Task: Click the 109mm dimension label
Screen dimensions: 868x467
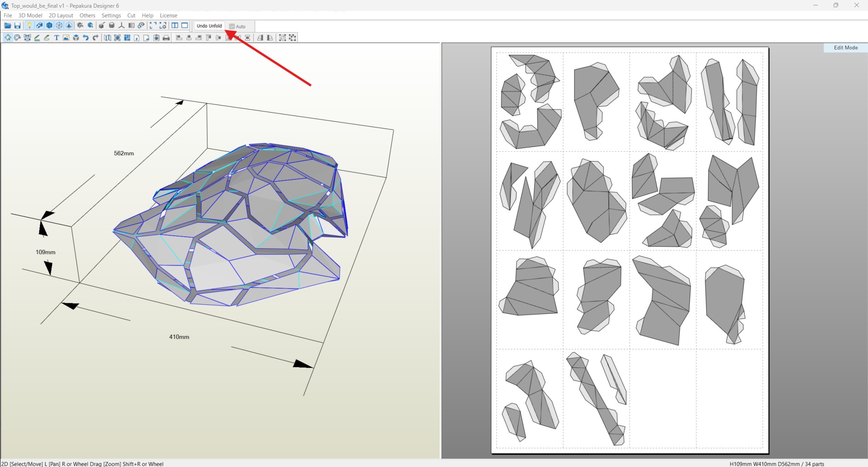Action: (46, 252)
